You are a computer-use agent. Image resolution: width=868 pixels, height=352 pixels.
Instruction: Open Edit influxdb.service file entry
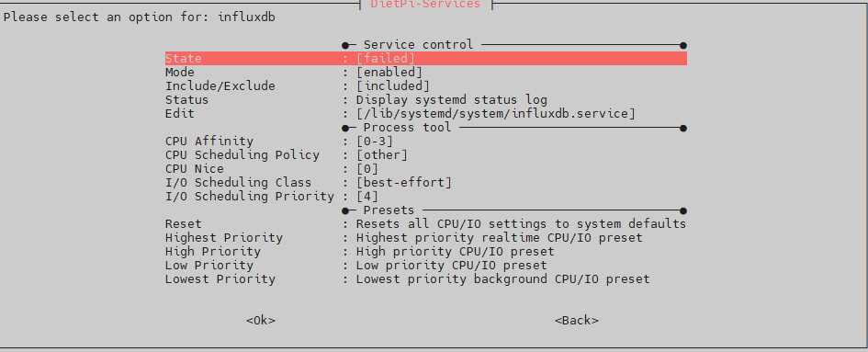tap(425, 114)
